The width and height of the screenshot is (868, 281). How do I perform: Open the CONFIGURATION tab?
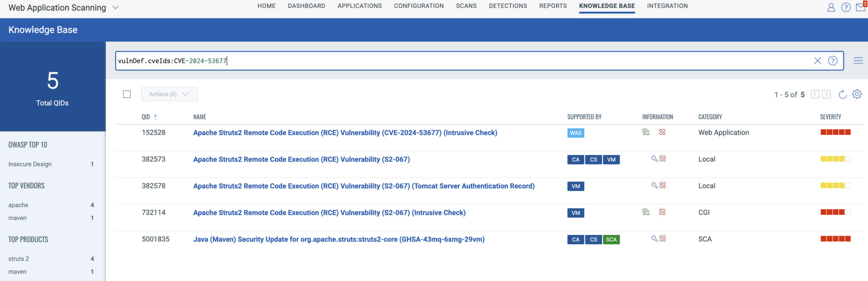419,6
